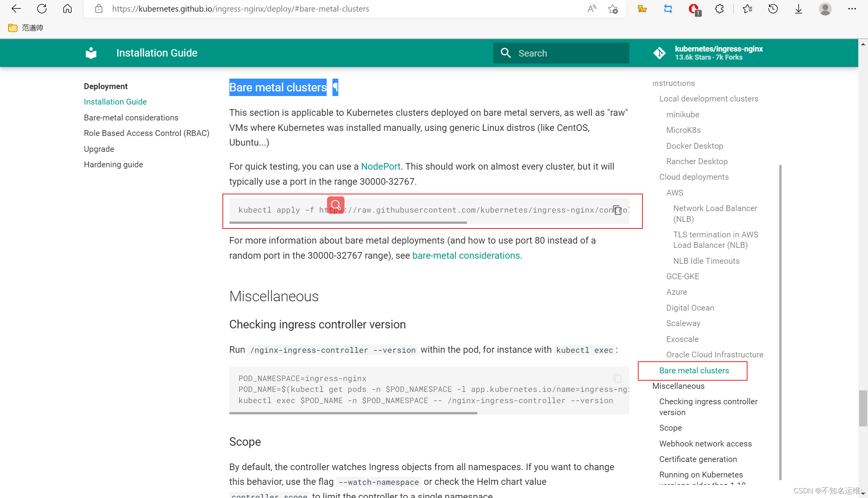Open the NodePort link
868x498 pixels.
[381, 167]
